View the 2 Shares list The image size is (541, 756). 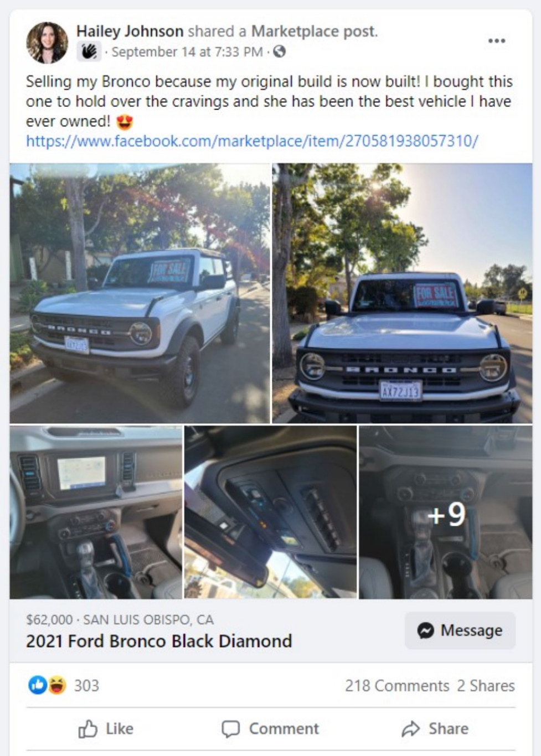click(486, 686)
